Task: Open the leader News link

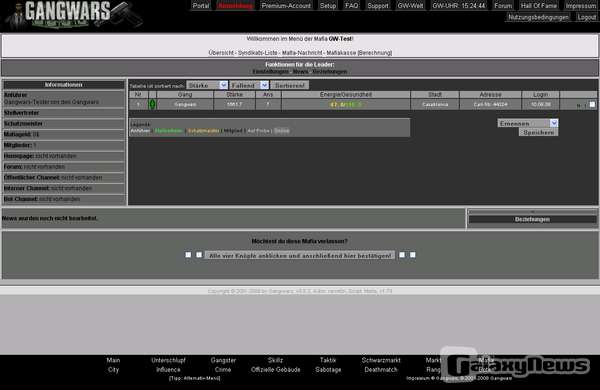Action: click(300, 72)
